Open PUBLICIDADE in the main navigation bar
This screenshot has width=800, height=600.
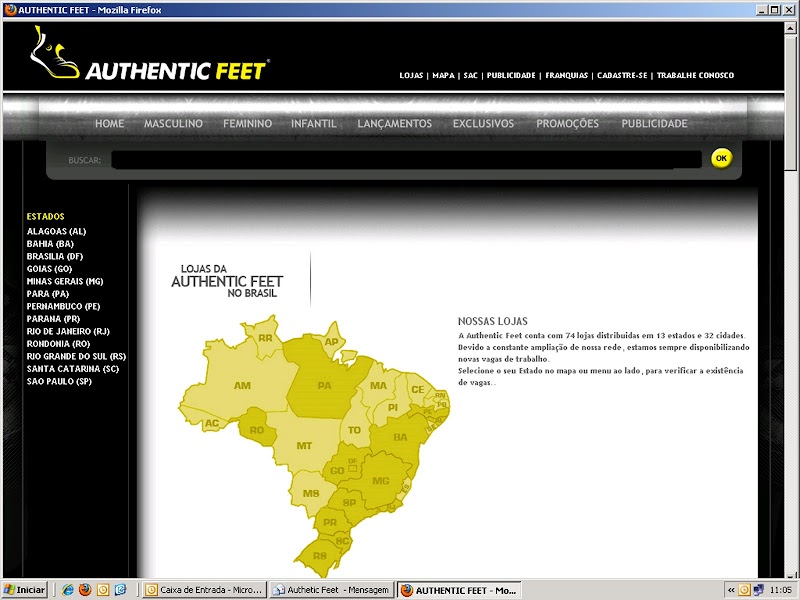click(x=655, y=123)
